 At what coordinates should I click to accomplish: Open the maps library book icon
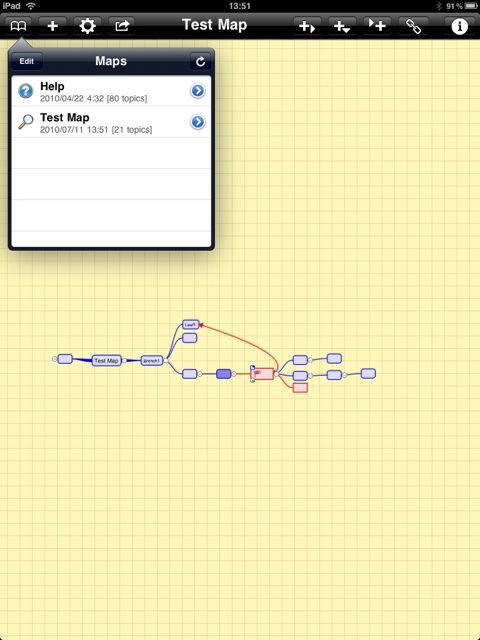click(x=18, y=26)
